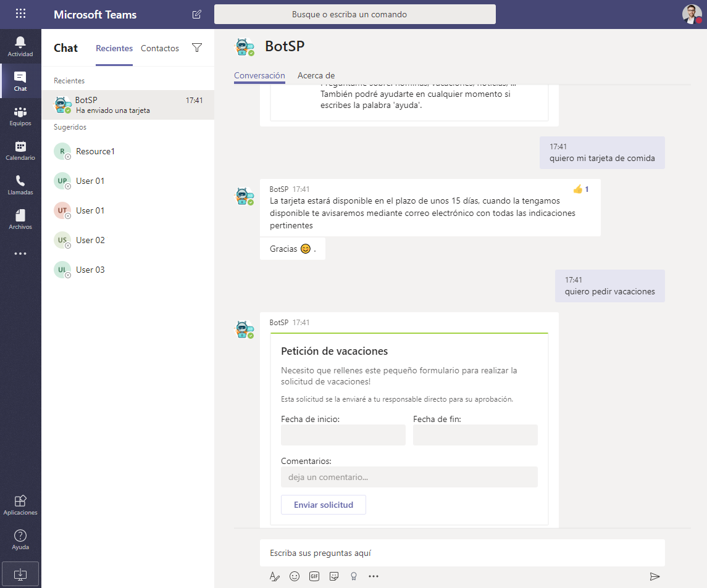
Task: Open the chat filter options
Action: coord(196,48)
